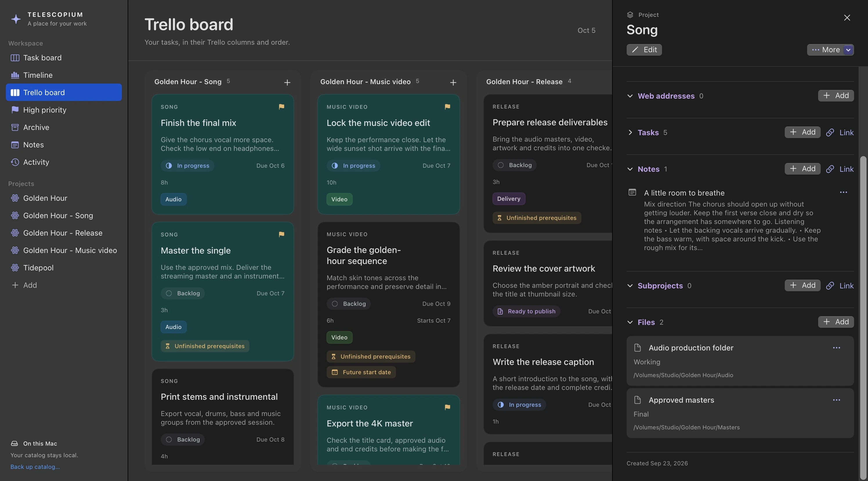
Task: Change Backlog status on Print stems and instrumental
Action: tap(183, 440)
